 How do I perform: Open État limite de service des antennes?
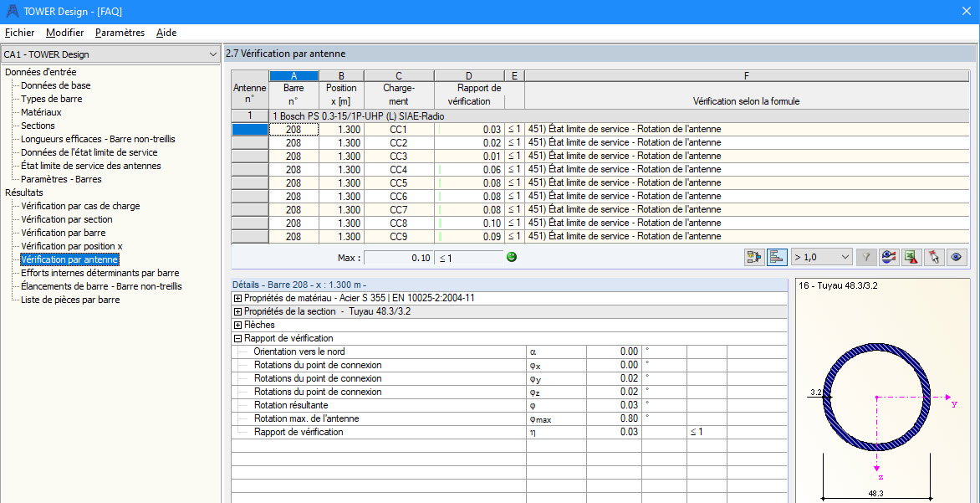pos(90,166)
